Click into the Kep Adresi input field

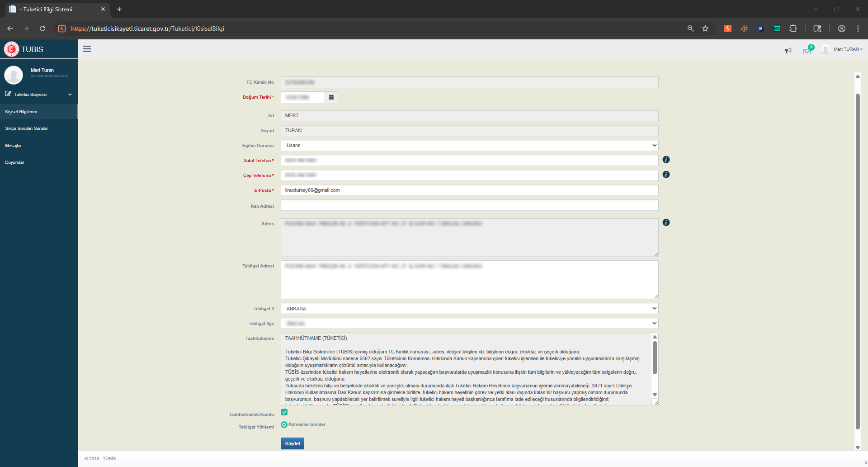pyautogui.click(x=469, y=205)
